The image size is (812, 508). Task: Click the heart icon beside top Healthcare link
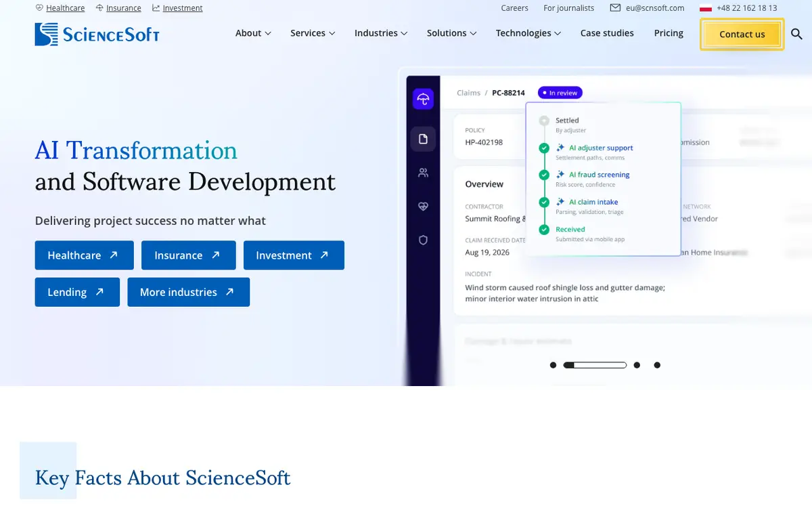coord(39,8)
